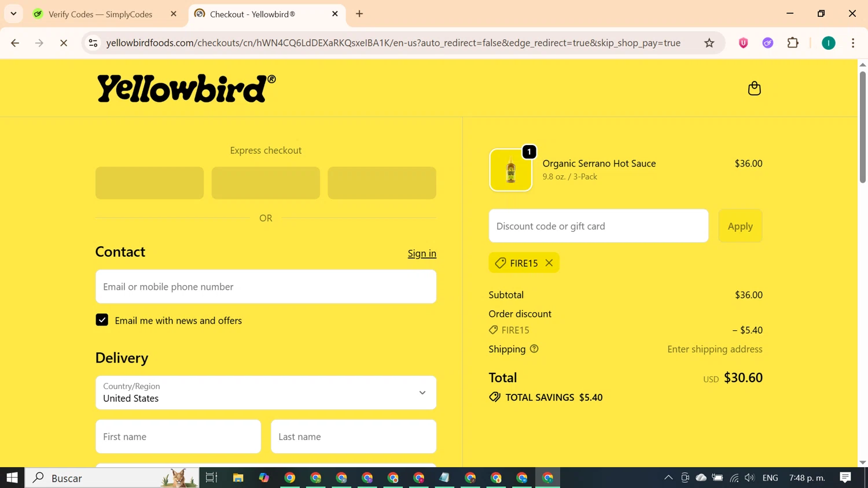
Task: Open the purple SimplyCodes extension icon
Action: [768, 43]
